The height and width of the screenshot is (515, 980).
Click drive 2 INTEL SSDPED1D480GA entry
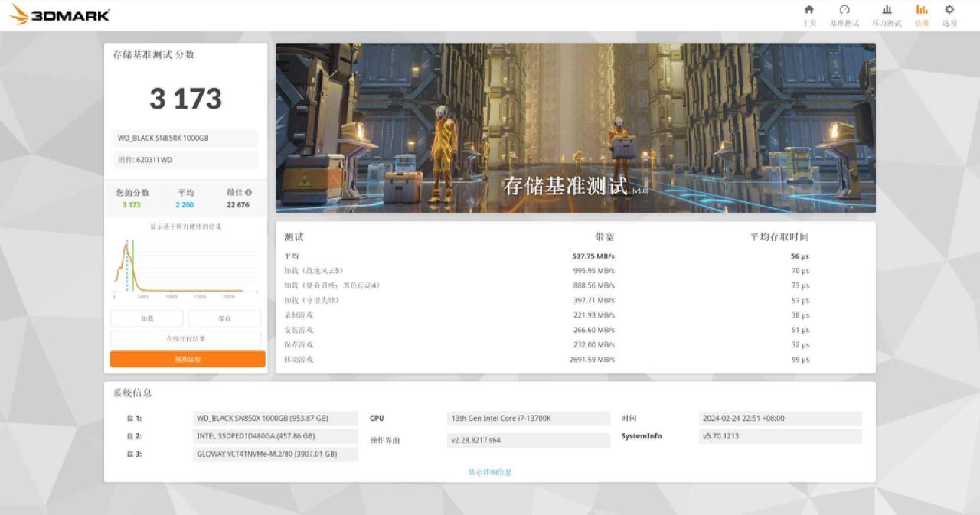(276, 436)
